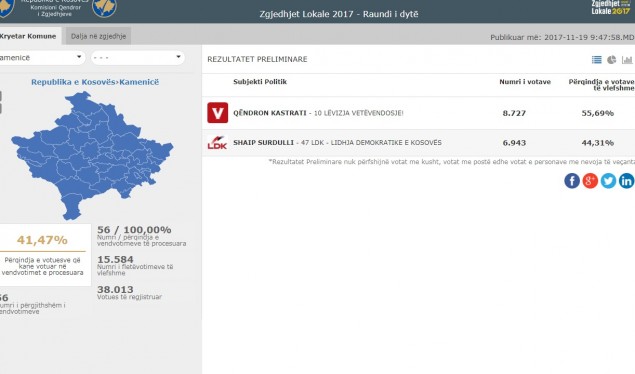Click the Kamenicë breadcrumb link
Screen dimensions: 635x374
(139, 82)
